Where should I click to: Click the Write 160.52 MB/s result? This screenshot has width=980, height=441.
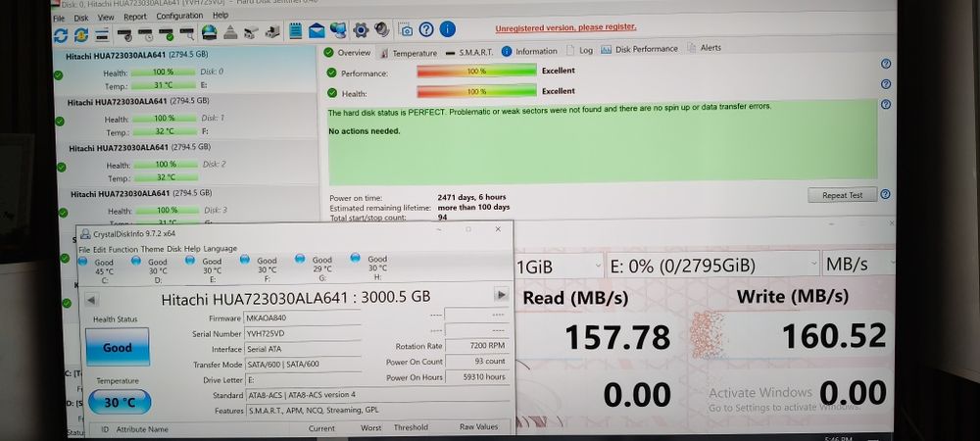pyautogui.click(x=834, y=335)
